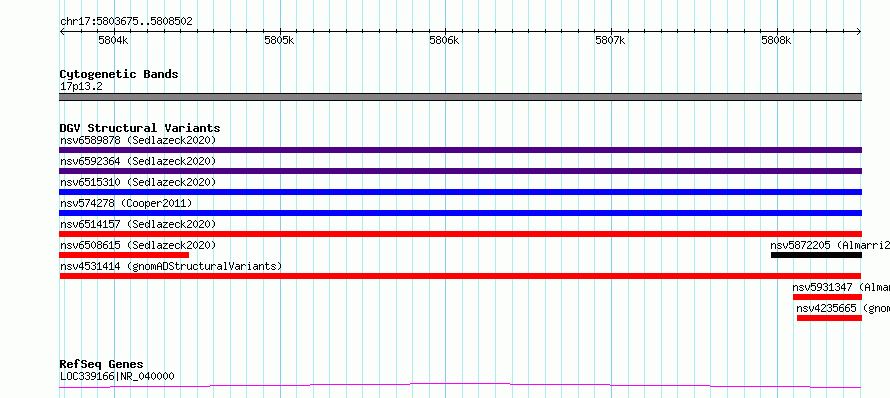The image size is (890, 398).
Task: Click the chr17:5803675..5808502 coordinate label
Action: pos(126,22)
